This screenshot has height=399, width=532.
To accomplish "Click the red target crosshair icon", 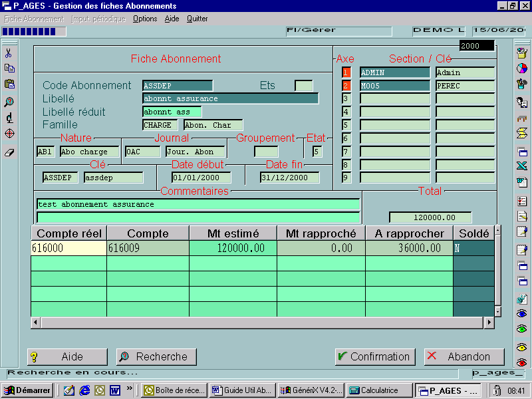I will (x=9, y=134).
